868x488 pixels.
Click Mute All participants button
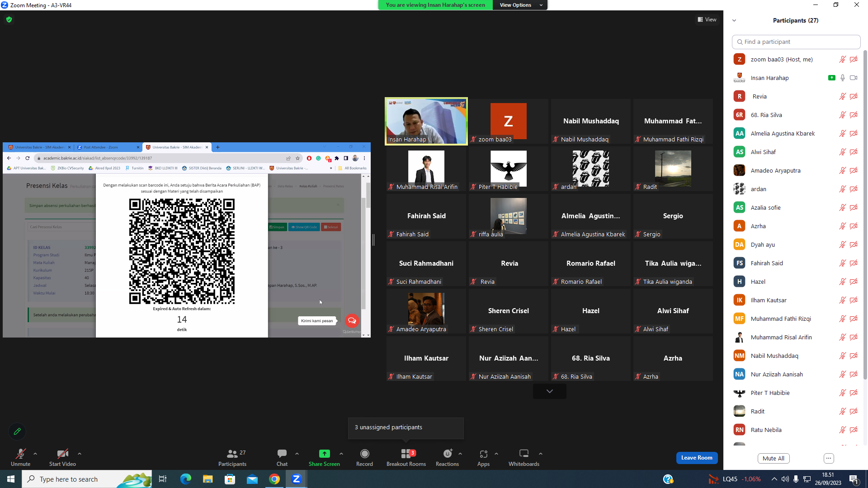(x=774, y=458)
